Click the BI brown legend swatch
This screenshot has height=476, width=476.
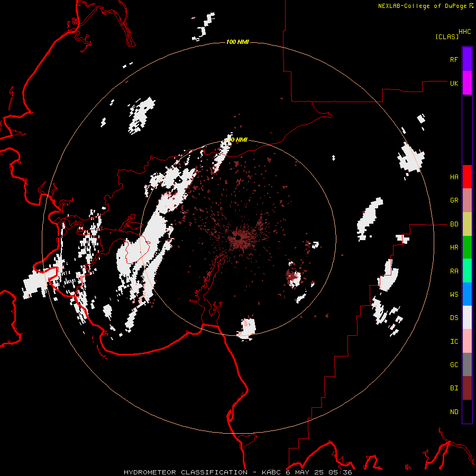coord(467,388)
